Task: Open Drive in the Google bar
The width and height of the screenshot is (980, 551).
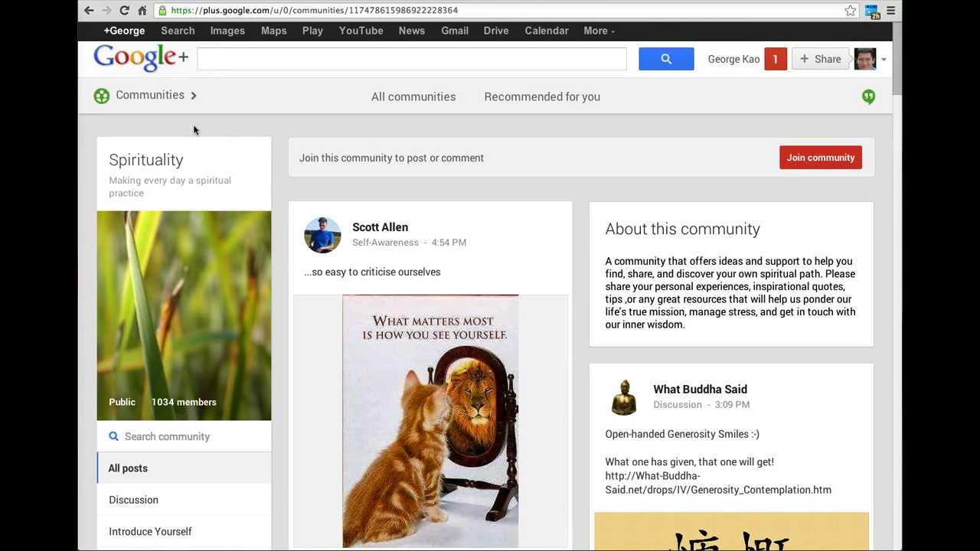Action: 496,31
